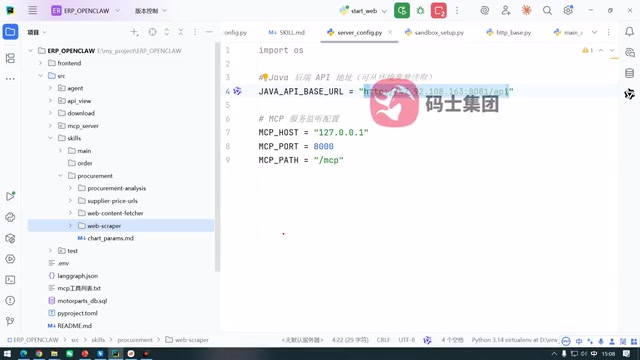This screenshot has width=640, height=360.
Task: Open Chrome from the taskbar
Action: (x=39, y=353)
